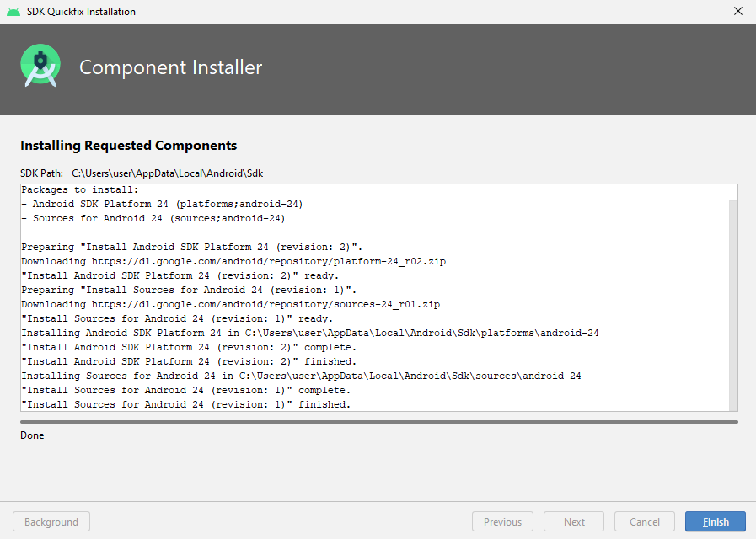Click the Background button
This screenshot has height=539, width=756.
pyautogui.click(x=51, y=521)
